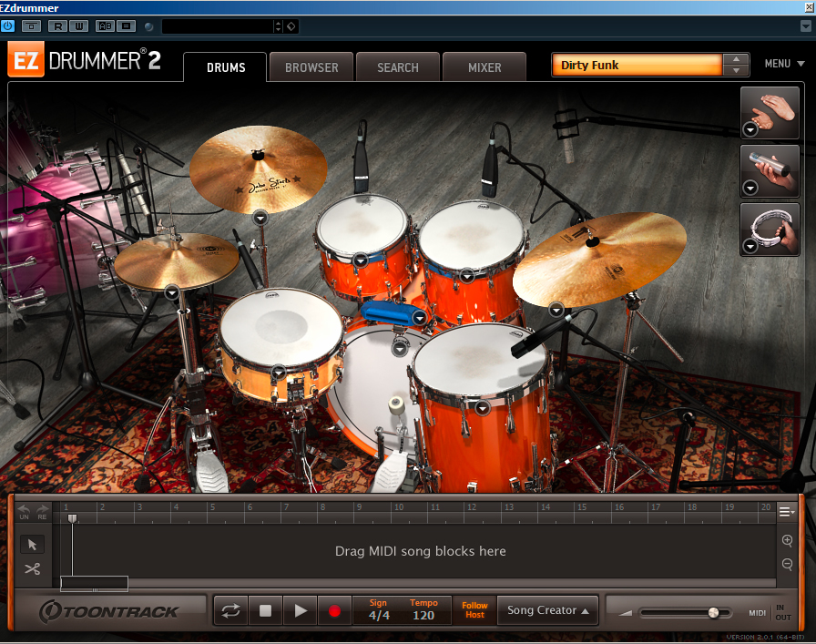Toggle the plugin power bypass button
Screen dimensions: 816x644
[x=8, y=26]
